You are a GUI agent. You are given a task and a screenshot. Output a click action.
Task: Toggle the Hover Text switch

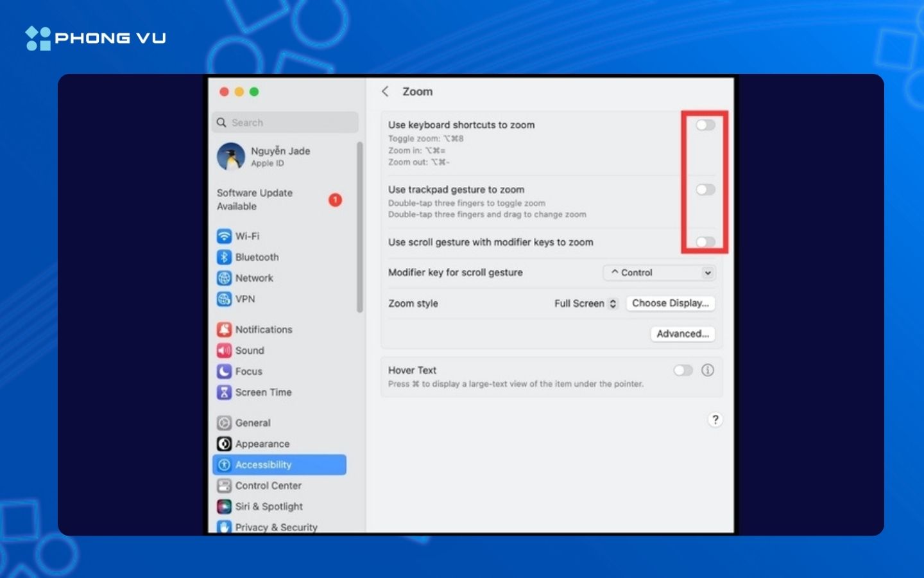(x=683, y=371)
